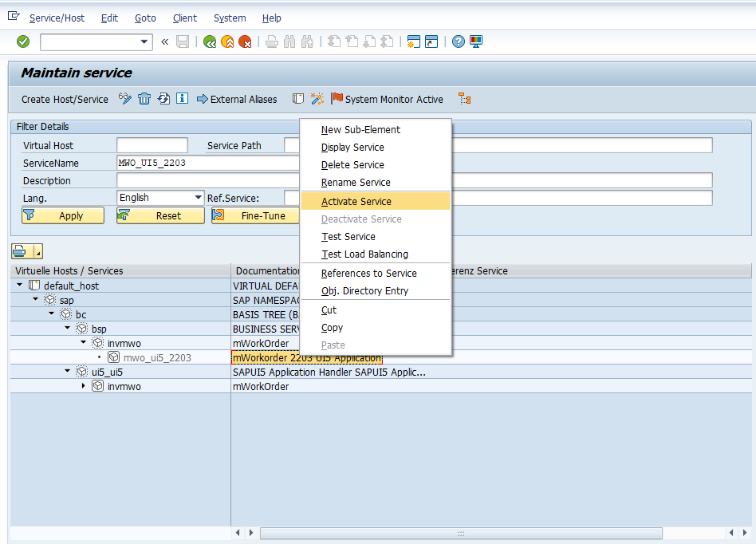
Task: Collapse the bsp tree node
Action: pyautogui.click(x=67, y=329)
